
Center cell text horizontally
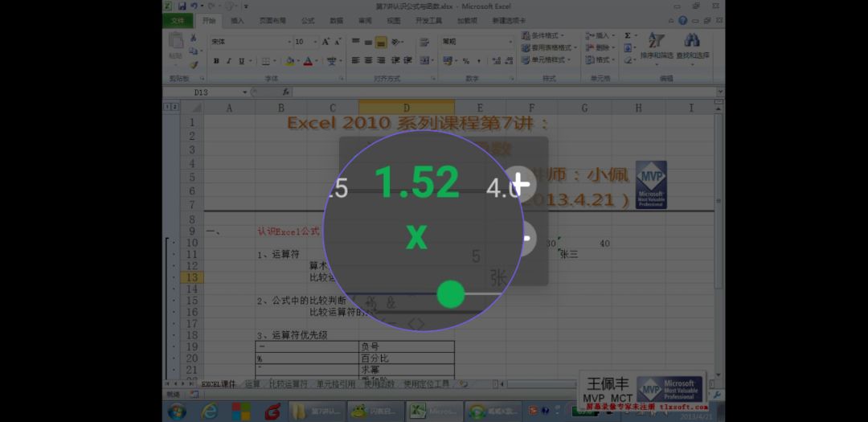tap(368, 60)
